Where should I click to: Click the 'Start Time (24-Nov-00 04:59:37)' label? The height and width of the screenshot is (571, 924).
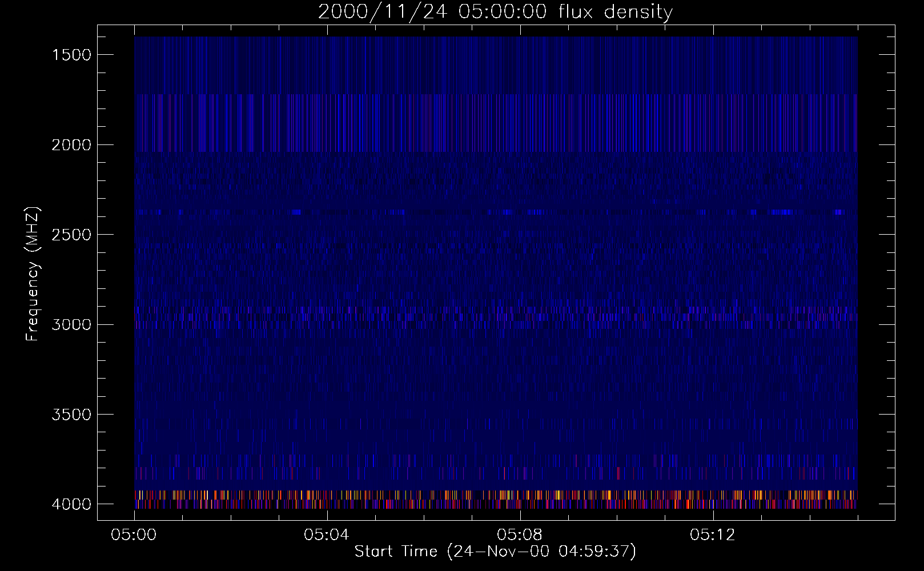[x=495, y=552]
